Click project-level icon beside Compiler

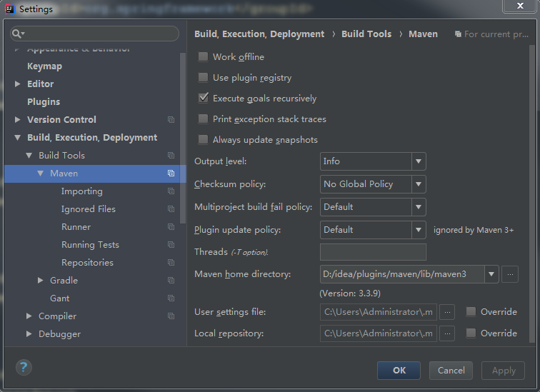pos(171,316)
